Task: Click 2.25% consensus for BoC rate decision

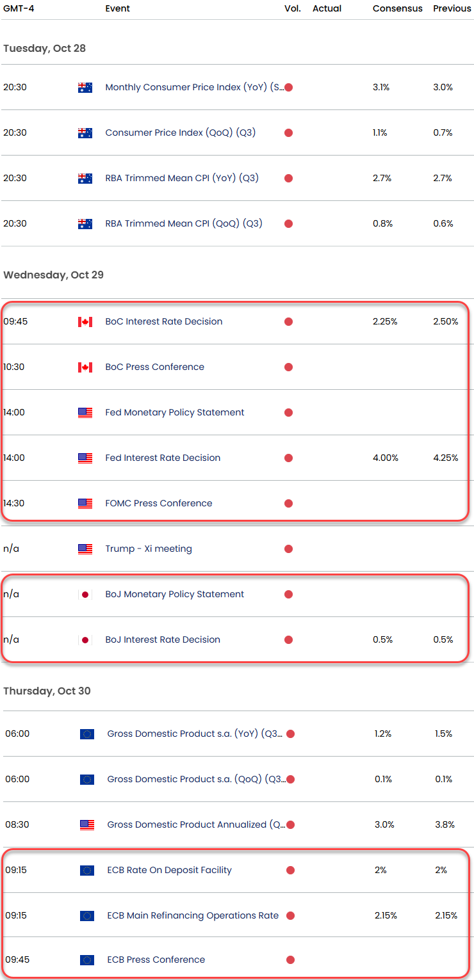Action: (385, 322)
